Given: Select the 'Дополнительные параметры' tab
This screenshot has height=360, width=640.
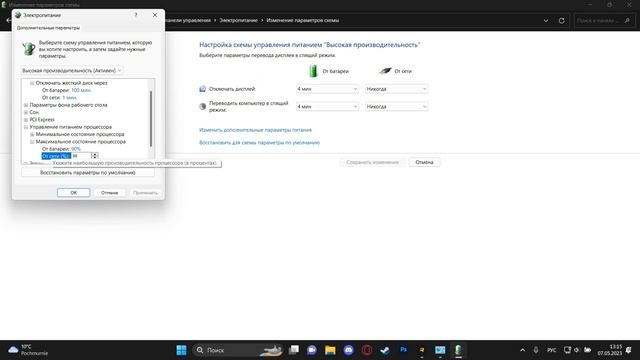Looking at the screenshot, I should tap(48, 28).
